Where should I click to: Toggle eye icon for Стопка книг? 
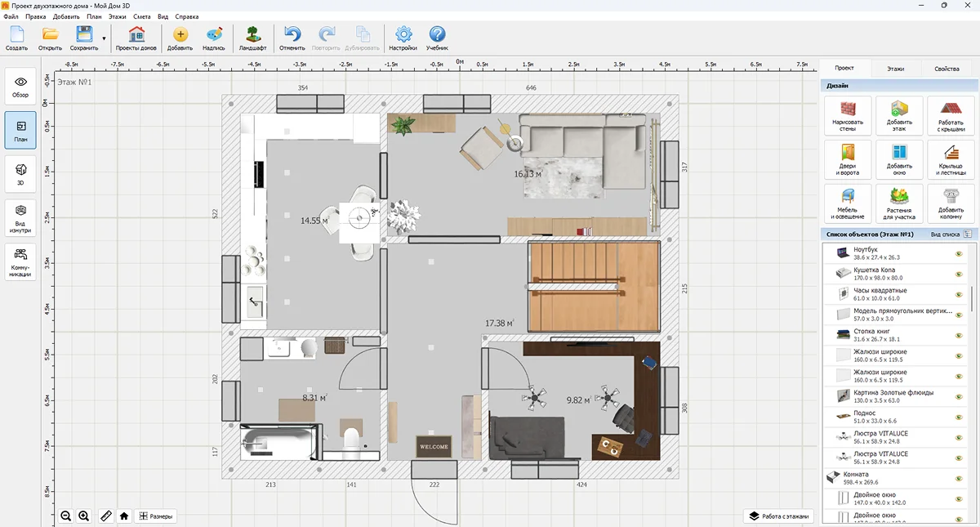959,335
